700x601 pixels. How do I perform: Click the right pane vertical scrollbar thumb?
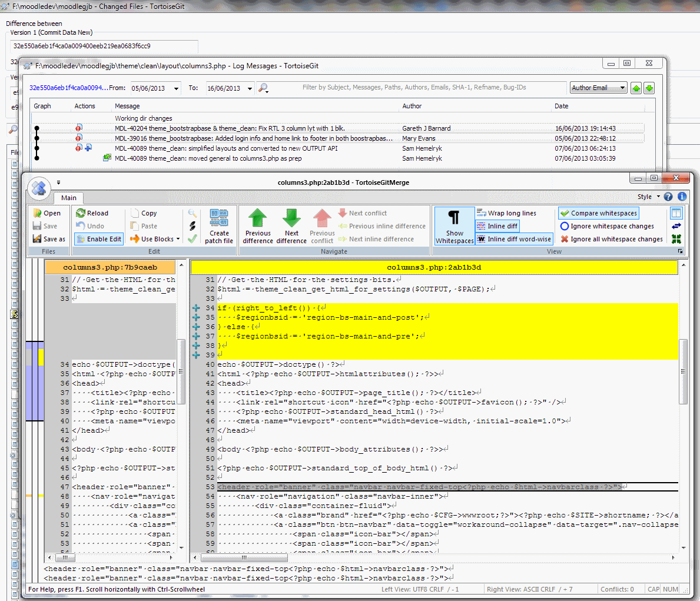pyautogui.click(x=683, y=371)
